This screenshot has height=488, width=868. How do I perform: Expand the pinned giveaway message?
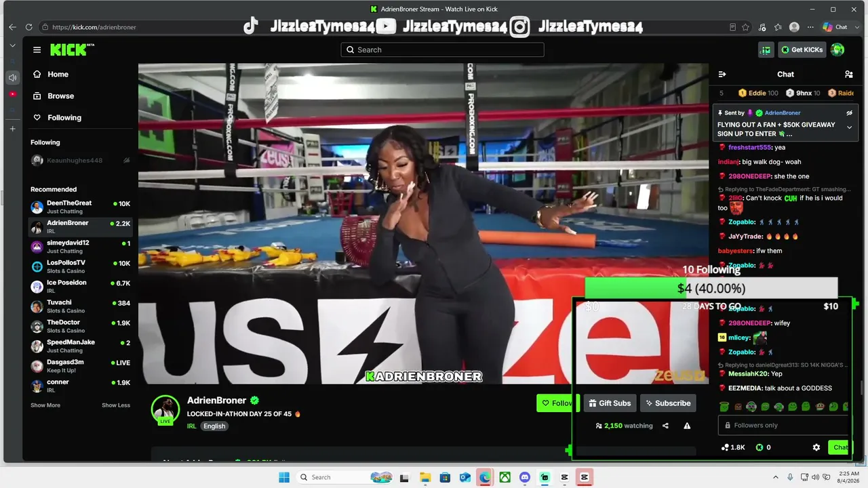(x=849, y=127)
